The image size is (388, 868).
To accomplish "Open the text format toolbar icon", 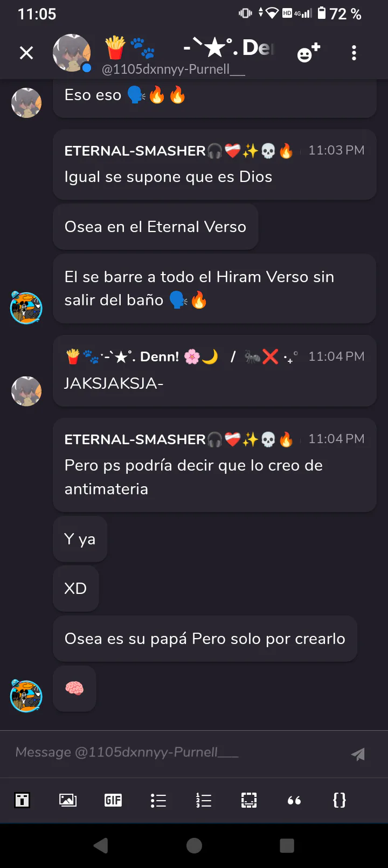I will (x=22, y=800).
